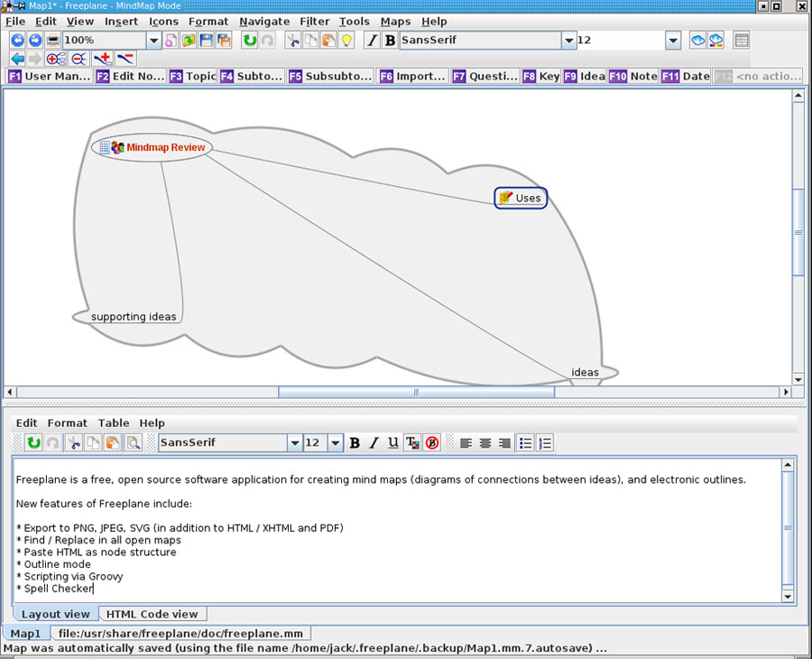The width and height of the screenshot is (812, 659).
Task: Open find/replace magnifier icon in note editor toolbar
Action: pos(134,442)
